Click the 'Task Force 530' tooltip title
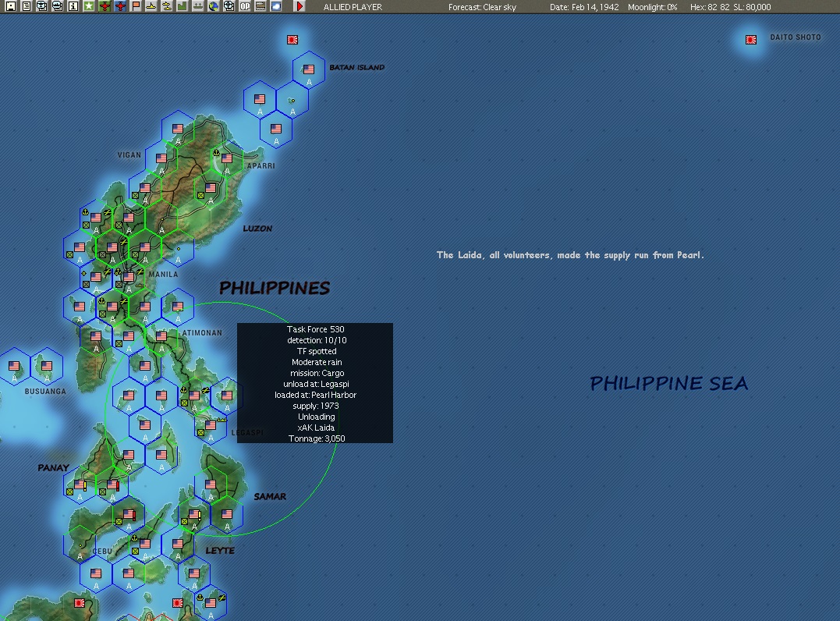 pos(316,329)
